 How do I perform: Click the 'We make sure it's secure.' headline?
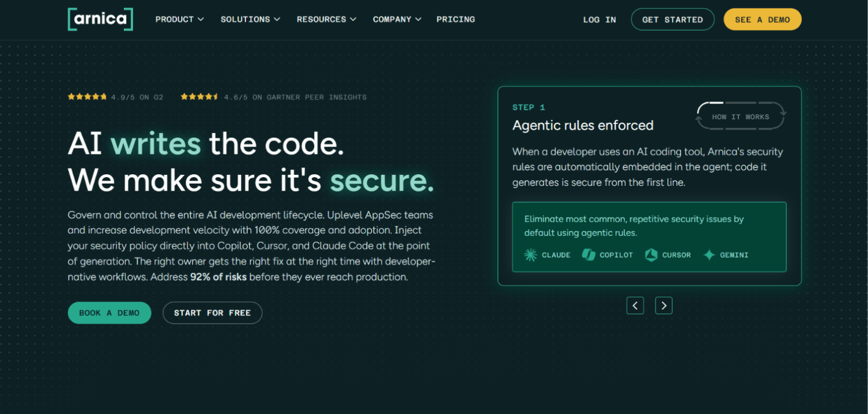click(x=251, y=180)
